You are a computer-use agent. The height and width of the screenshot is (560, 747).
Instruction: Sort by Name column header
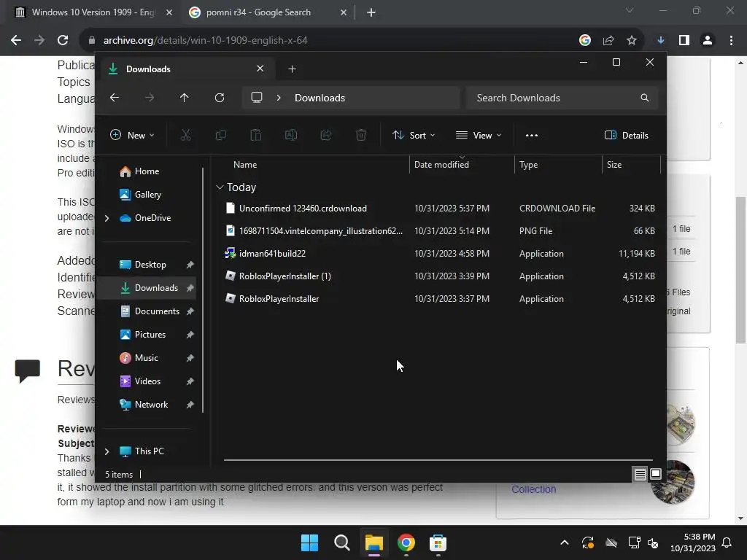[245, 165]
